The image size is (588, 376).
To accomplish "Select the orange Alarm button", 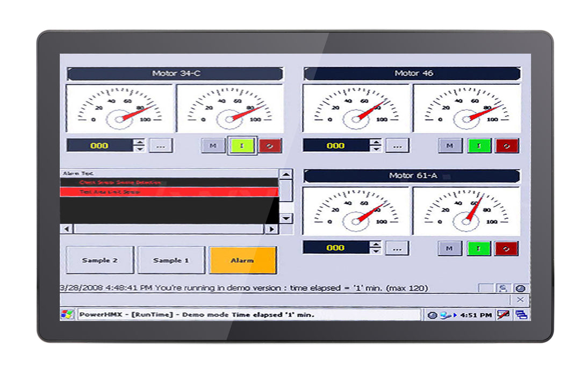I will (242, 260).
